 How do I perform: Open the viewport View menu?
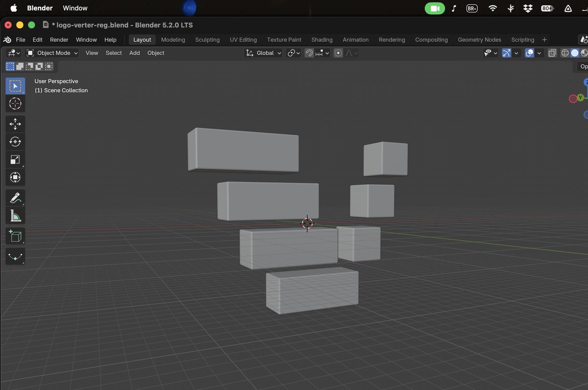[x=92, y=53]
